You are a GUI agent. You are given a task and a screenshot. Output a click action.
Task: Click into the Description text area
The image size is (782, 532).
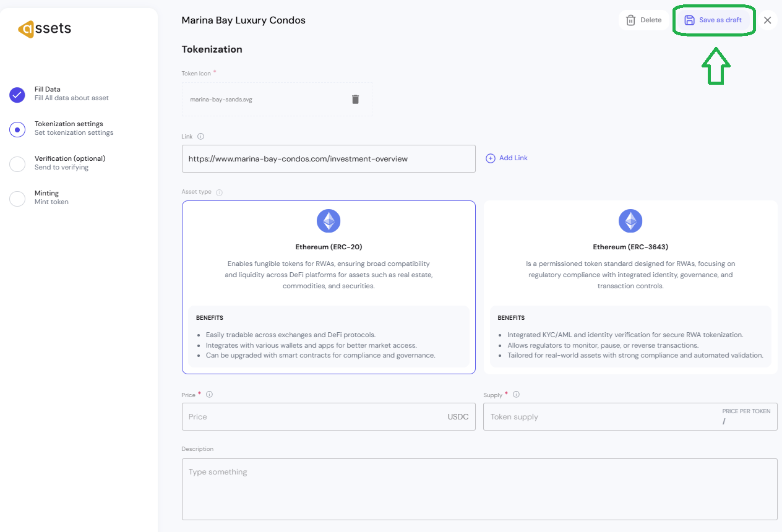[479, 489]
